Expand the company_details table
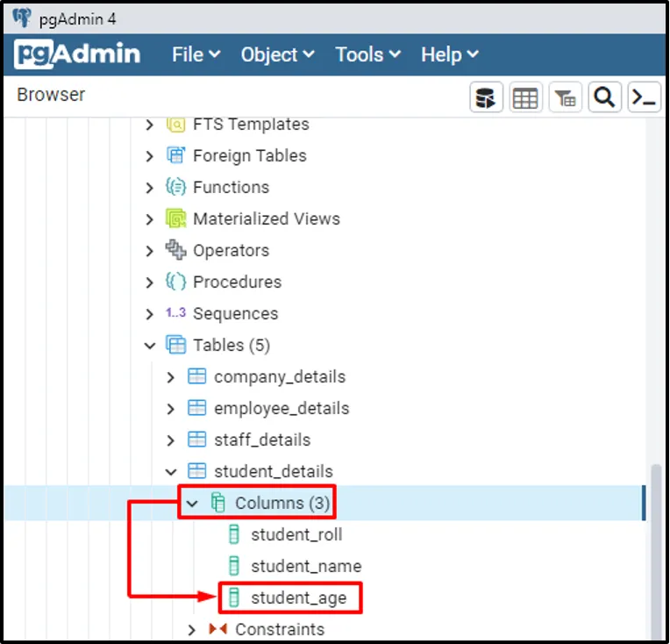Image resolution: width=670 pixels, height=644 pixels. 172,377
